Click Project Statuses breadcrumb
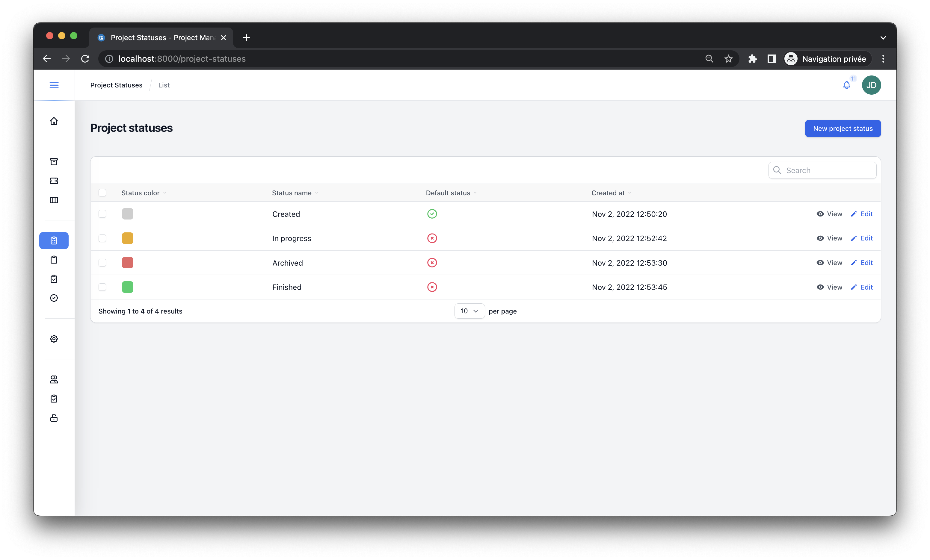 click(116, 85)
